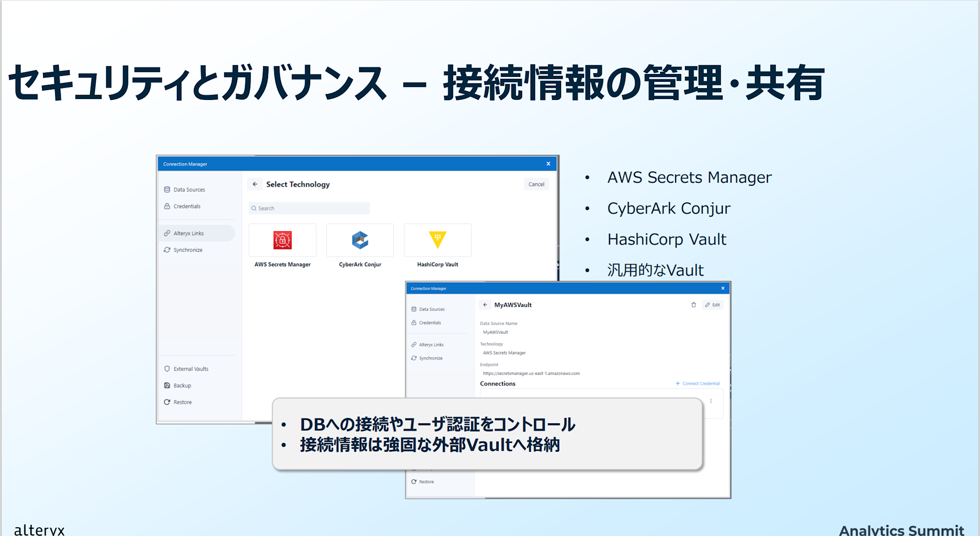Viewport: 980px width, 536px height.
Task: Pick the HashiCorp Vault technology tile
Action: pyautogui.click(x=438, y=240)
